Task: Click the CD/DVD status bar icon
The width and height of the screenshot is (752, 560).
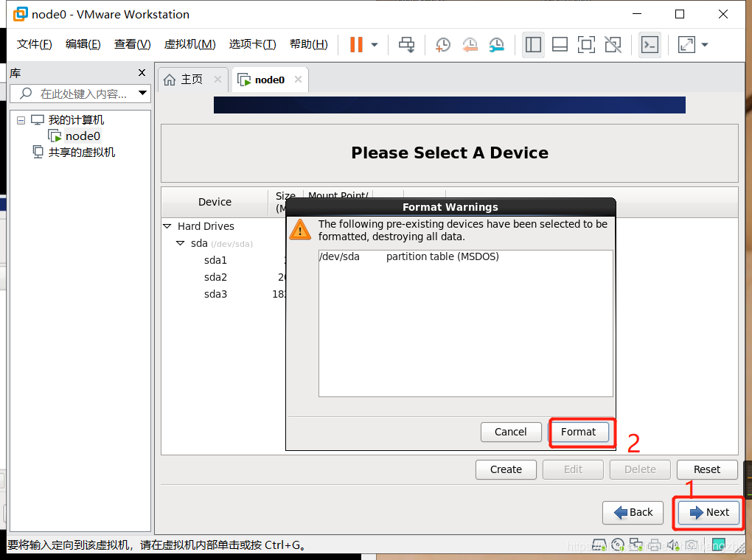Action: (x=618, y=545)
